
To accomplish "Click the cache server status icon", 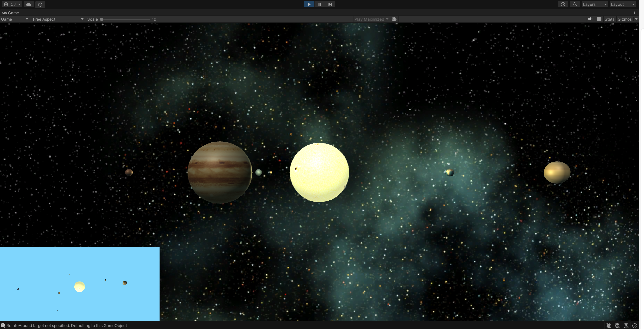I will (x=618, y=325).
